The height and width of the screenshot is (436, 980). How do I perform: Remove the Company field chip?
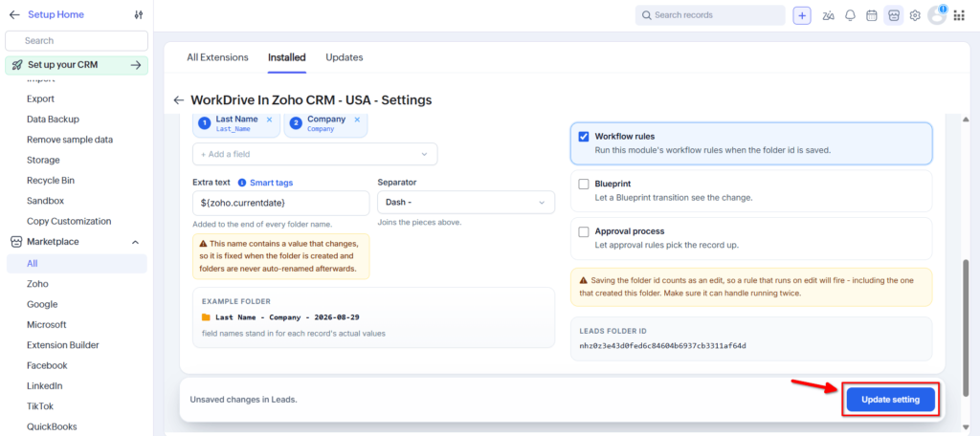click(358, 120)
